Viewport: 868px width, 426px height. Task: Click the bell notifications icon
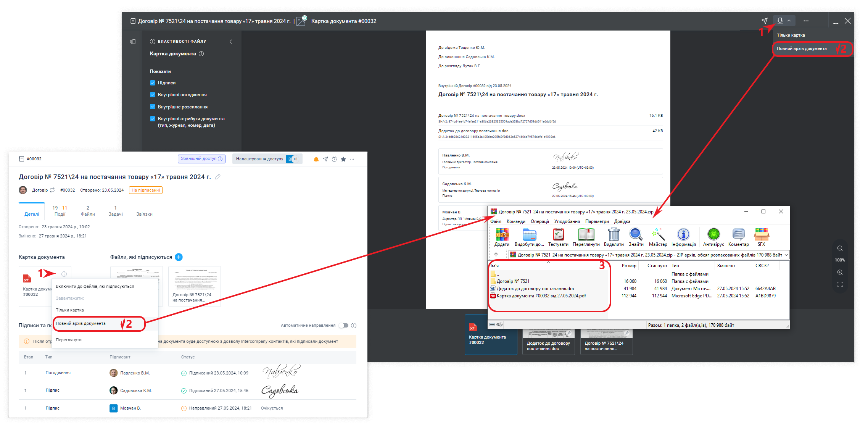(316, 159)
